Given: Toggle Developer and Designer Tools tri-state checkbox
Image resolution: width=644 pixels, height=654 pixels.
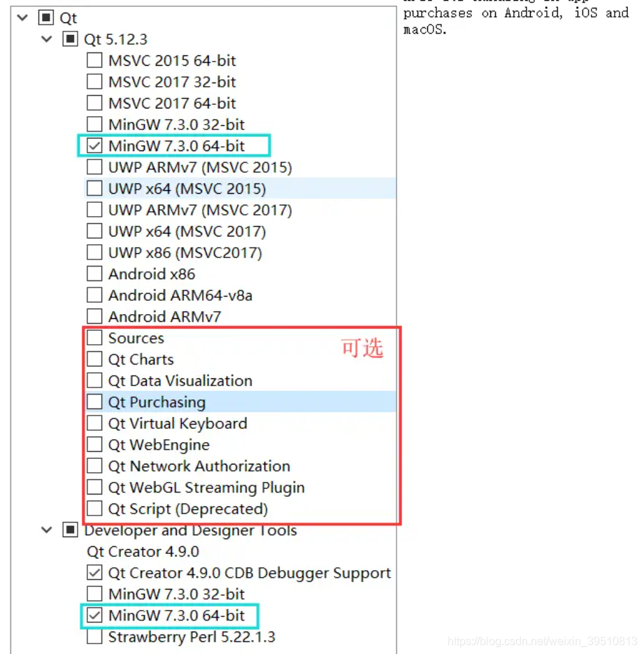Looking at the screenshot, I should [x=70, y=529].
